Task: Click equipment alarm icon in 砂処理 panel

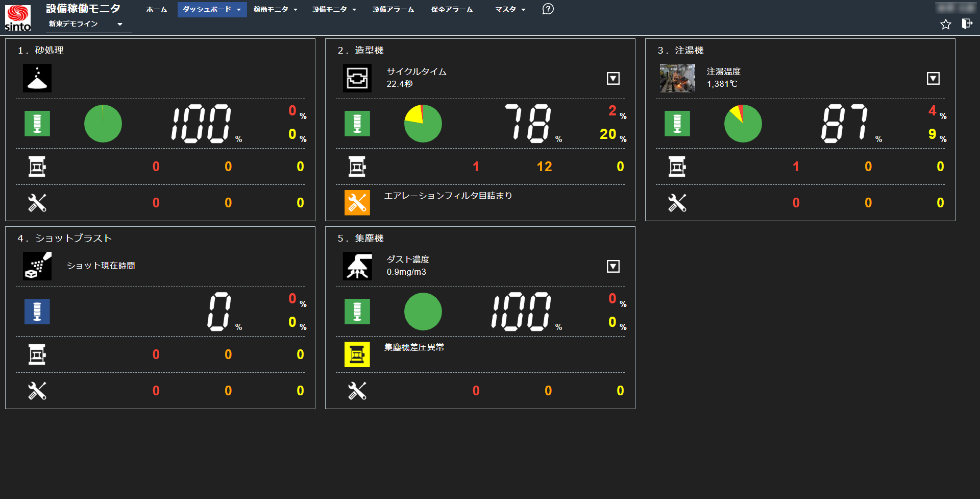Action: point(37,167)
